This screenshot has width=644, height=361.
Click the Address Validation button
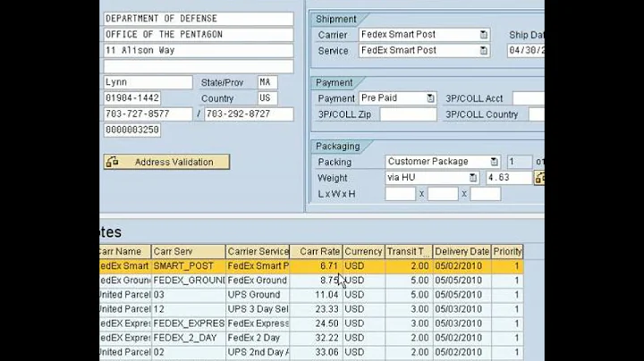[166, 162]
